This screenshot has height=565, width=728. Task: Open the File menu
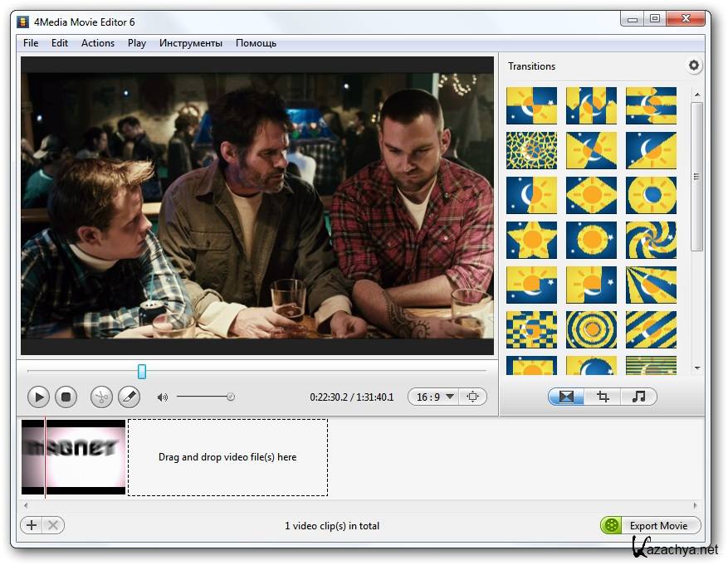click(31, 43)
